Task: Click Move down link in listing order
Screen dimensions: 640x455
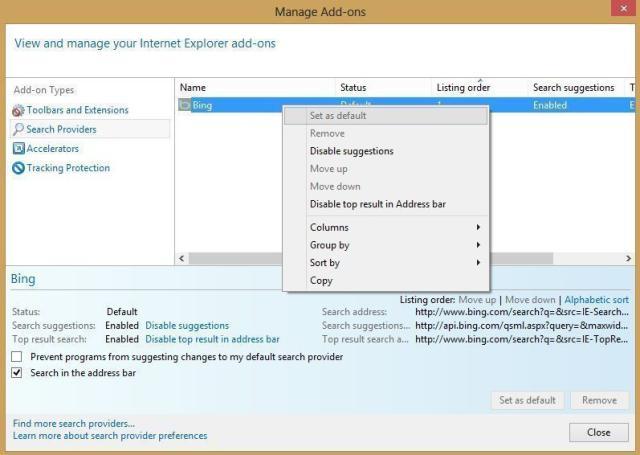Action: (x=530, y=300)
